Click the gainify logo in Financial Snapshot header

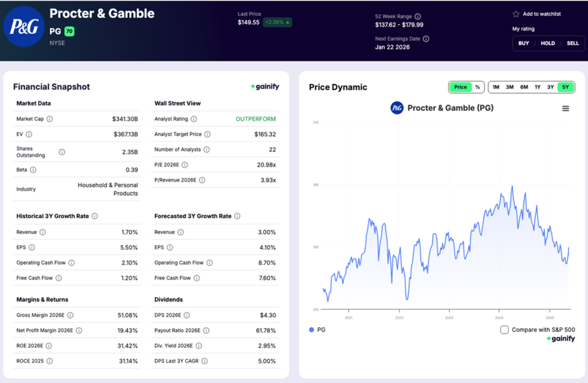[264, 86]
